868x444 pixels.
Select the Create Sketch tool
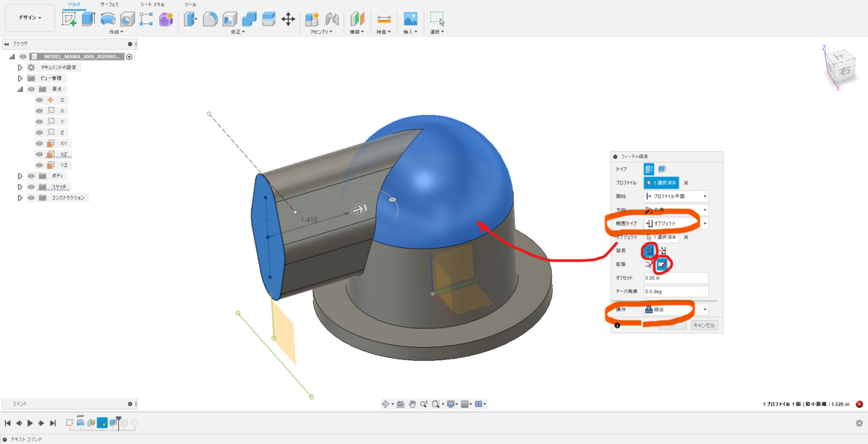(x=70, y=20)
